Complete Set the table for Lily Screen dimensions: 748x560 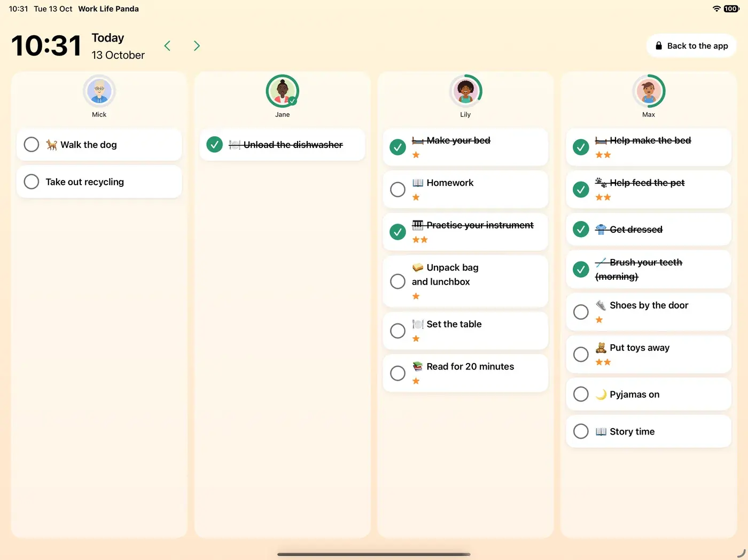[398, 331]
